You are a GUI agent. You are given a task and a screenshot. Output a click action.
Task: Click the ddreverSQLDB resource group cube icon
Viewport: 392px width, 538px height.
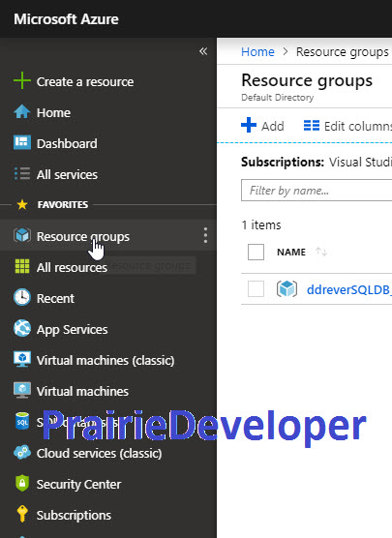(x=286, y=288)
